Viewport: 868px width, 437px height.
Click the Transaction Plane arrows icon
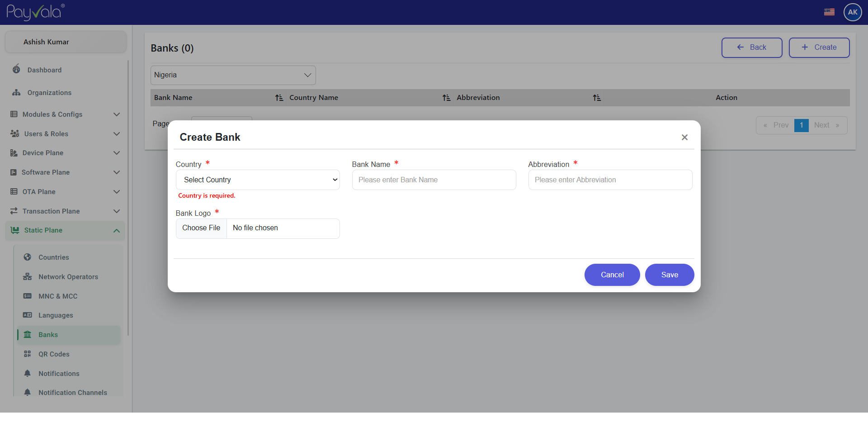click(x=14, y=211)
